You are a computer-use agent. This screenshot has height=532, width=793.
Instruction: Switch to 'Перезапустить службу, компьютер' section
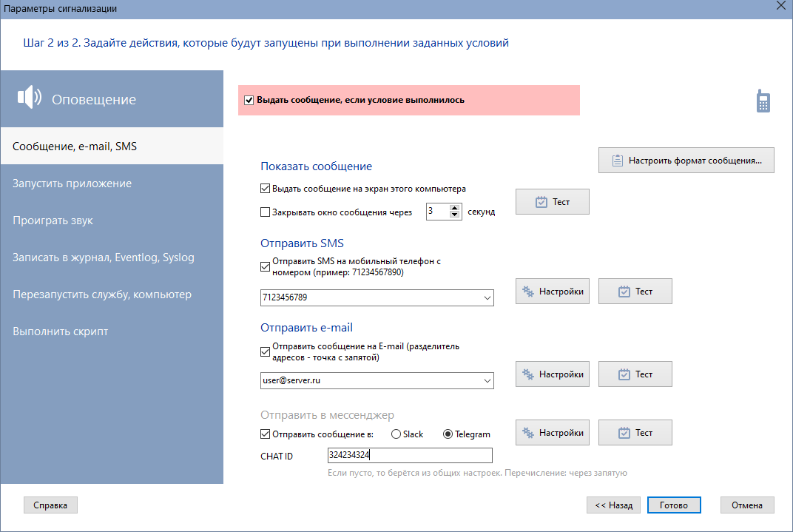pos(112,294)
